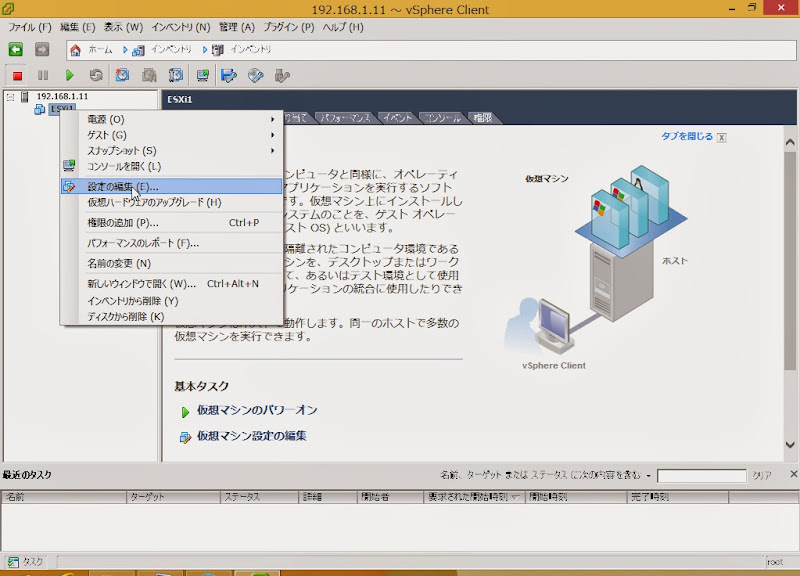Open the Snapshot Manager toolbar icon
800x576 pixels.
(176, 76)
